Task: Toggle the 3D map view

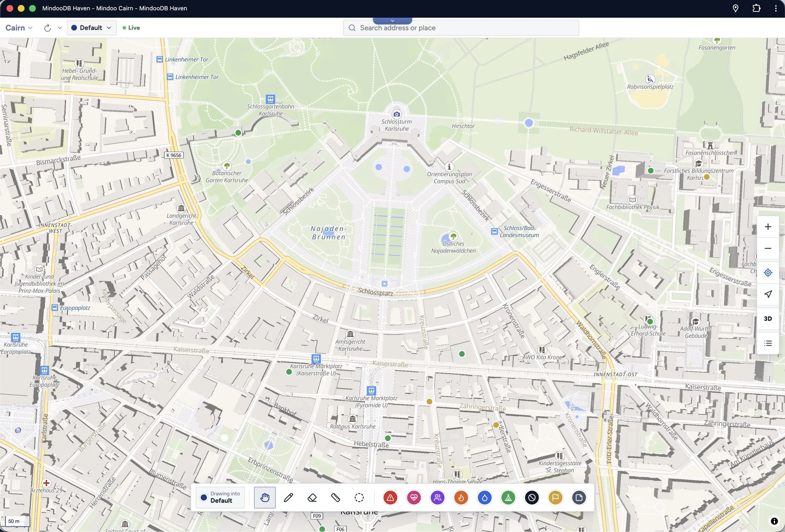Action: 768,319
